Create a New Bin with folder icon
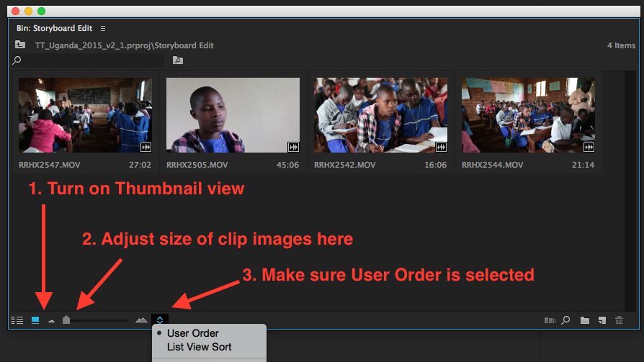 585,320
